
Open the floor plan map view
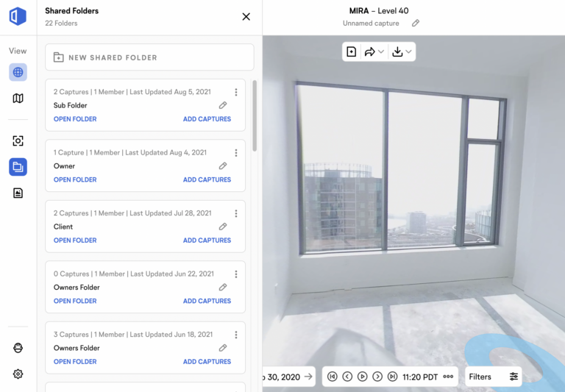18,99
